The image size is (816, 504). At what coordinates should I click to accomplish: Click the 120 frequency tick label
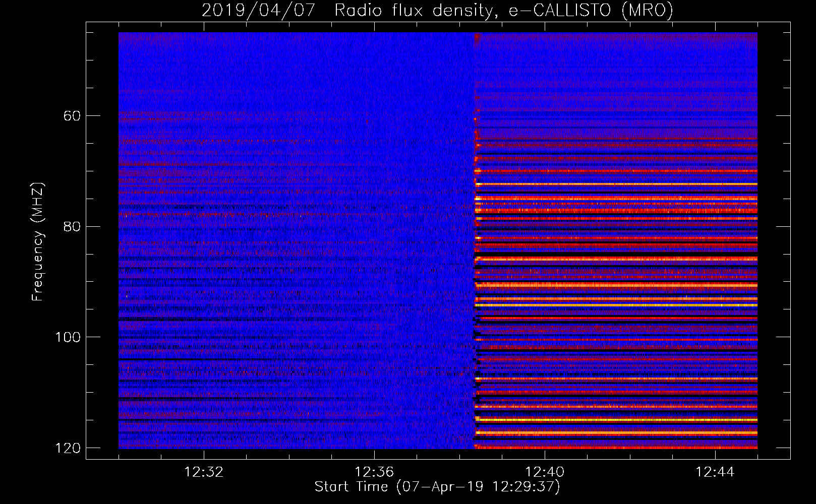[68, 448]
